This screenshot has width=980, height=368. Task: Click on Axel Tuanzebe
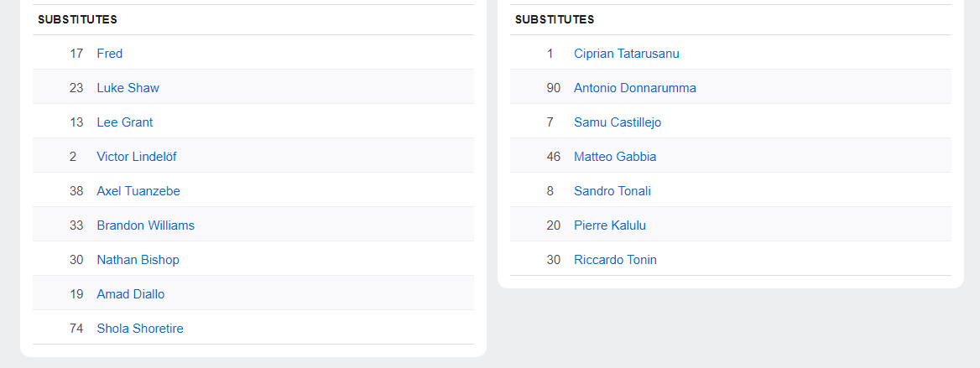pyautogui.click(x=138, y=191)
